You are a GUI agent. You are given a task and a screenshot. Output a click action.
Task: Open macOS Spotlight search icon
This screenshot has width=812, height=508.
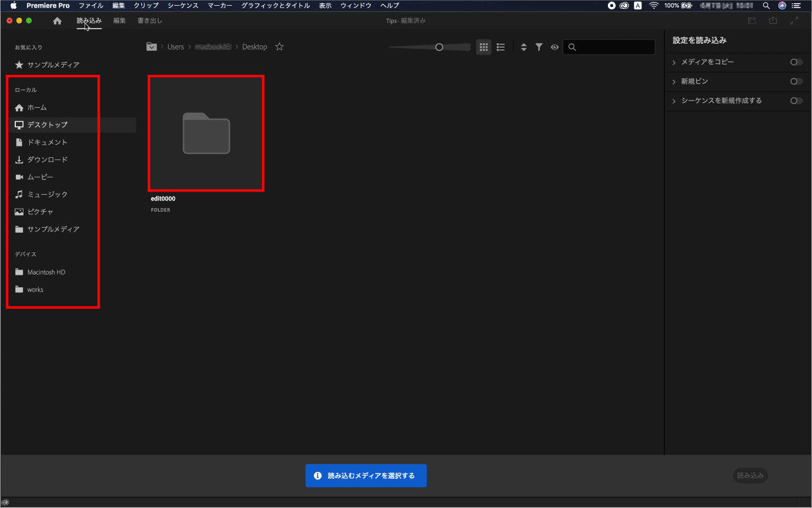[766, 5]
